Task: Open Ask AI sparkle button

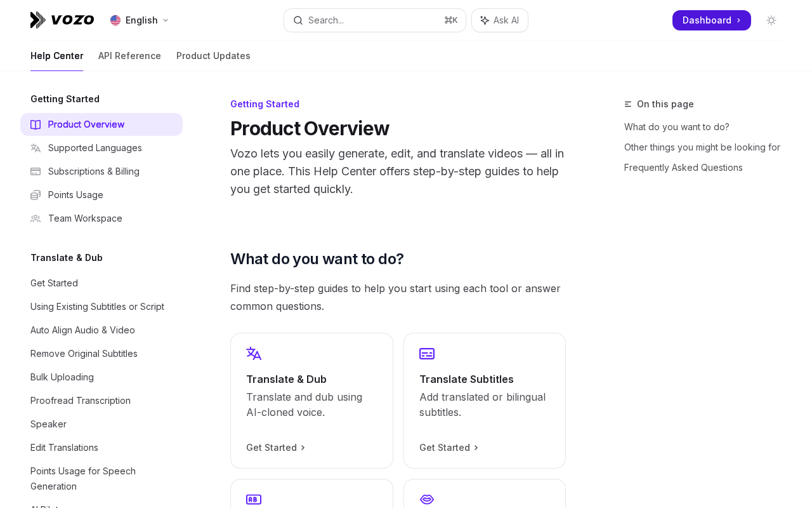Action: pos(500,20)
